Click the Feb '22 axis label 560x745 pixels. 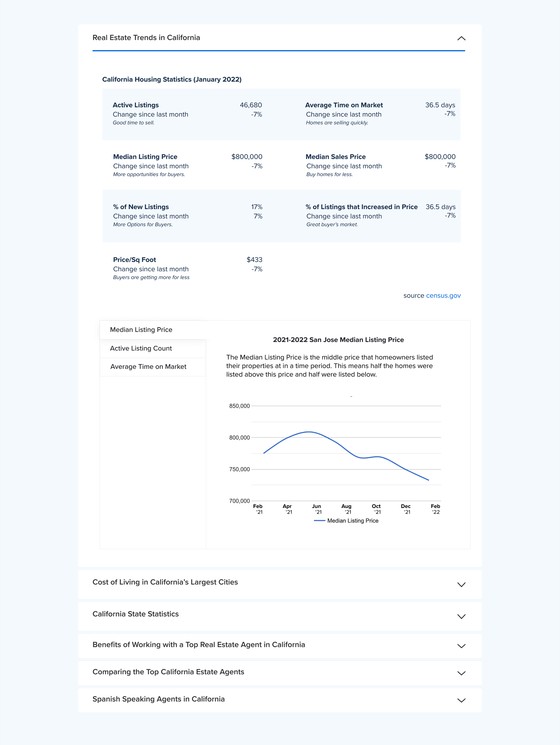[435, 509]
